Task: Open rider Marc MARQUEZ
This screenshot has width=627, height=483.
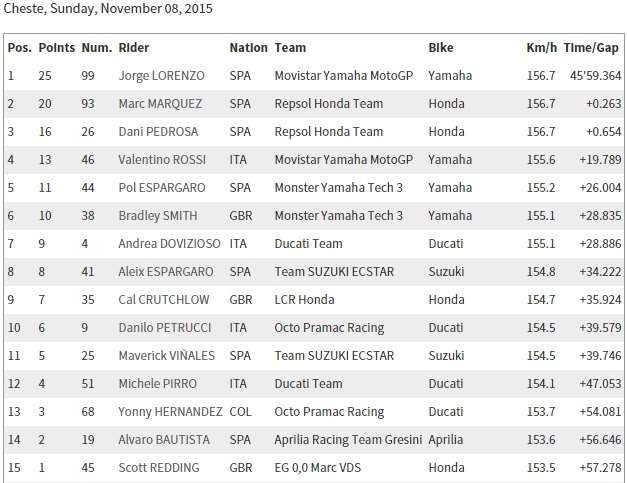Action: point(160,104)
